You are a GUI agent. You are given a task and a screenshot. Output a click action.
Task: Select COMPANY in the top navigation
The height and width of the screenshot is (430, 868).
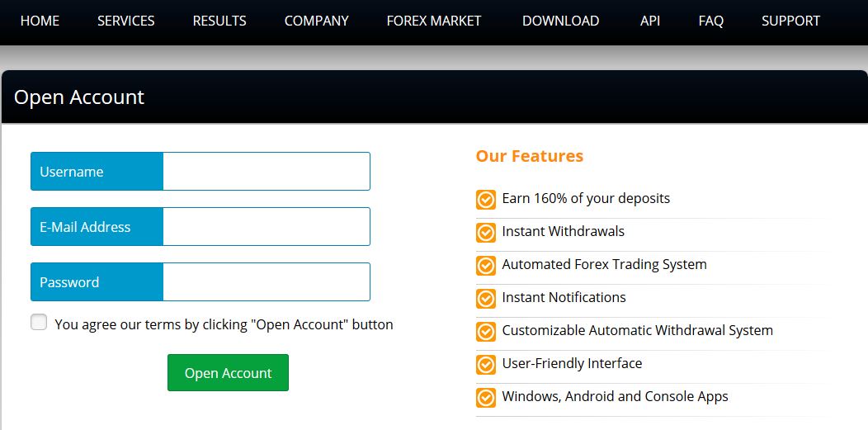click(x=316, y=21)
